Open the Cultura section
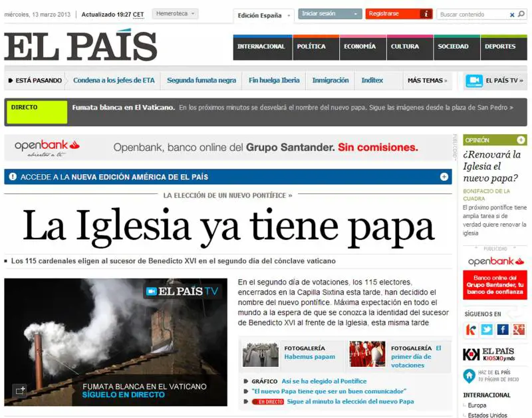 coord(410,47)
